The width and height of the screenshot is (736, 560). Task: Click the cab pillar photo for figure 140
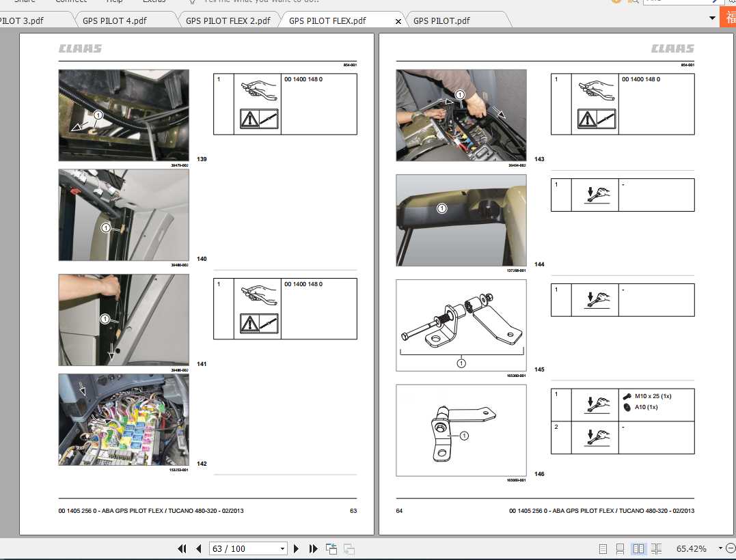coord(124,215)
